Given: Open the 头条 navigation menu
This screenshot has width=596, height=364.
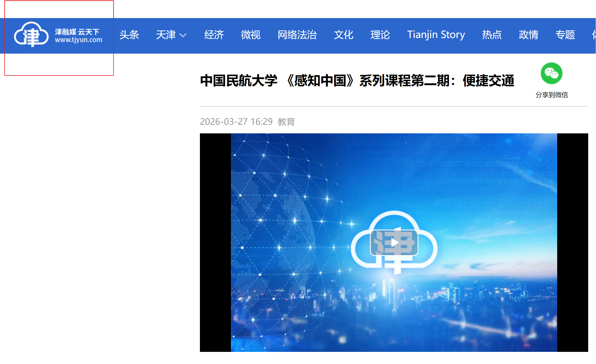Looking at the screenshot, I should pos(129,35).
